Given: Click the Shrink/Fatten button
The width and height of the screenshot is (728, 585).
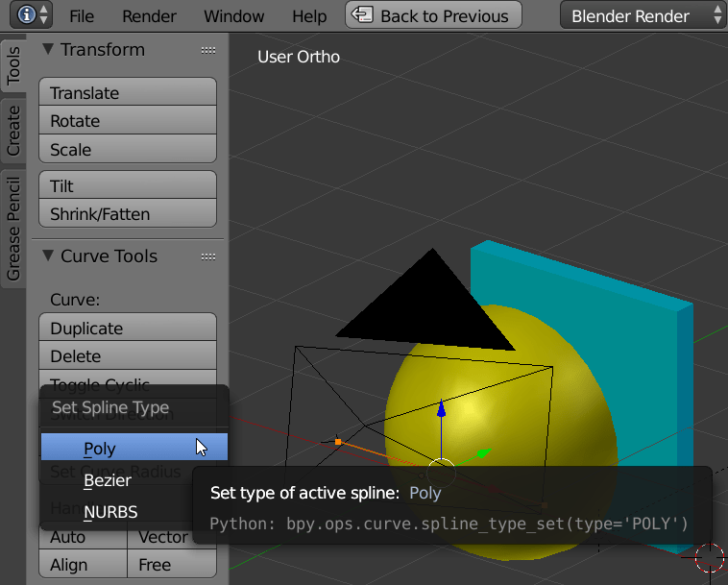Looking at the screenshot, I should 128,213.
